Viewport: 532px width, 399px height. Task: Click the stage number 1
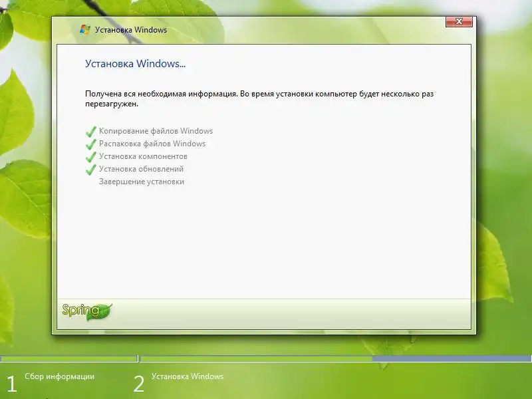tap(11, 384)
